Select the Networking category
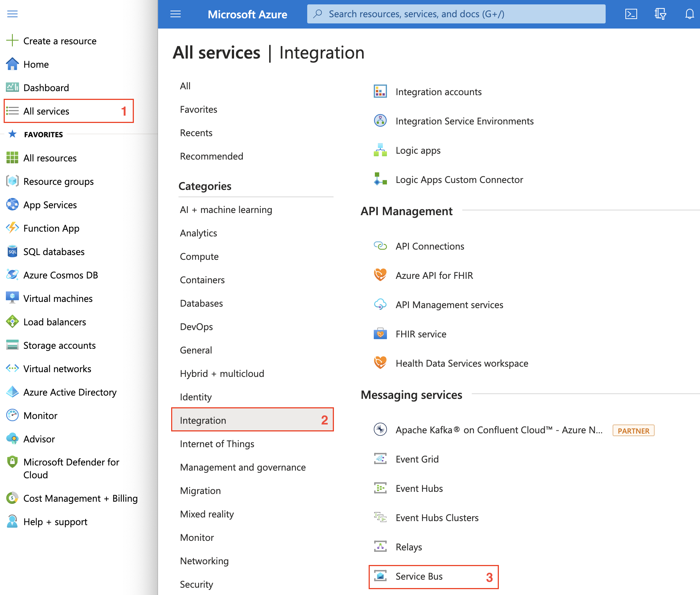The width and height of the screenshot is (700, 595). click(204, 561)
